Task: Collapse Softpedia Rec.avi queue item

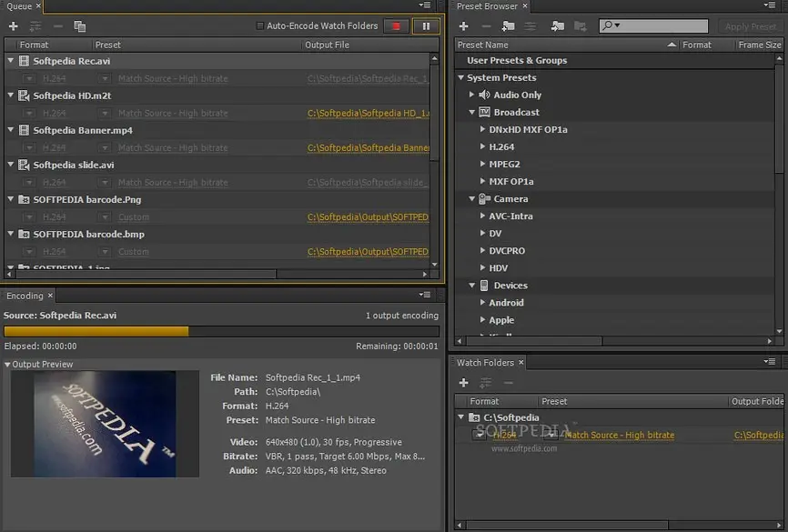Action: tap(11, 60)
